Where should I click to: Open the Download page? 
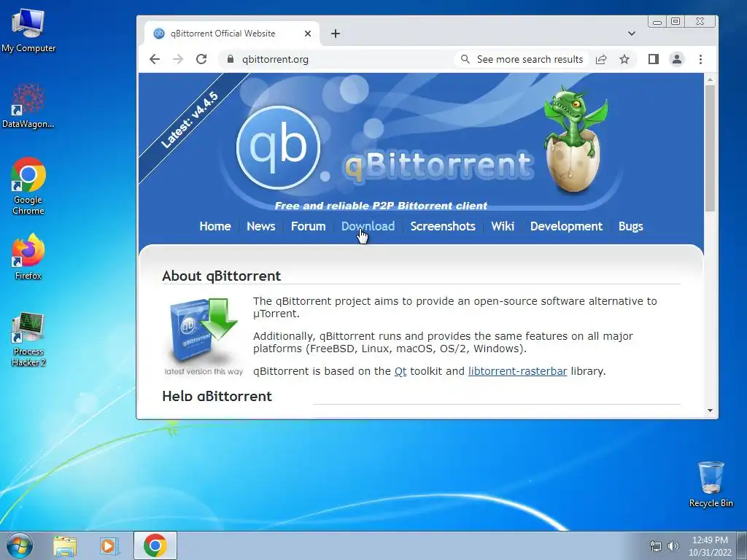(x=368, y=226)
